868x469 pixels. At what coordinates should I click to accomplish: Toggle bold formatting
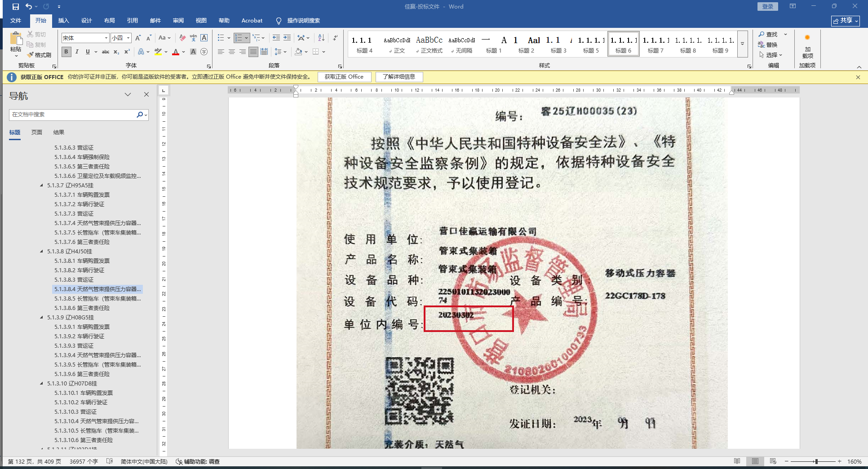tap(66, 52)
